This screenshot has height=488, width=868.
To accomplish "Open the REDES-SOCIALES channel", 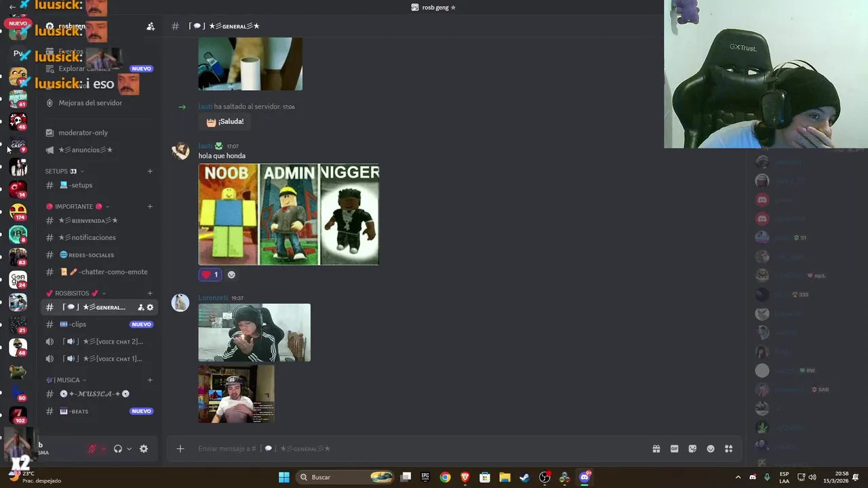I will point(99,255).
